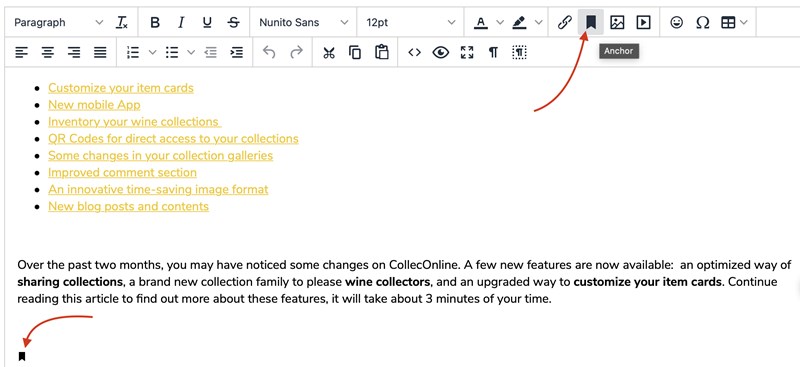Click the Paste clipboard icon
800x367 pixels.
point(382,52)
